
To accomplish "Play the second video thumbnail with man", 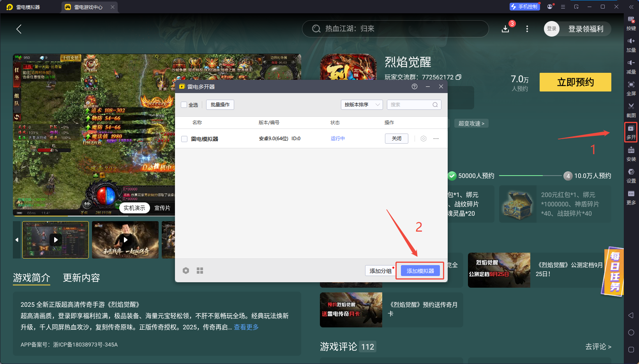I will pyautogui.click(x=125, y=240).
